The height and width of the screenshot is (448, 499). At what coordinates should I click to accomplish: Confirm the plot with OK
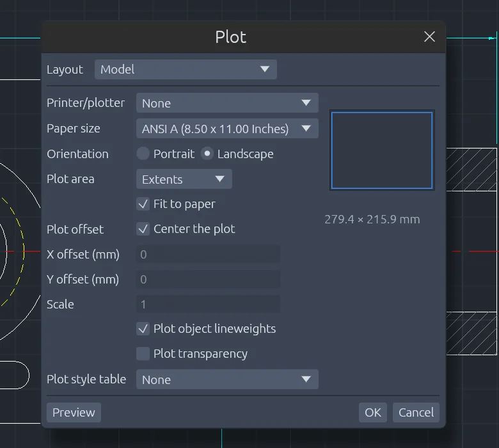point(373,412)
